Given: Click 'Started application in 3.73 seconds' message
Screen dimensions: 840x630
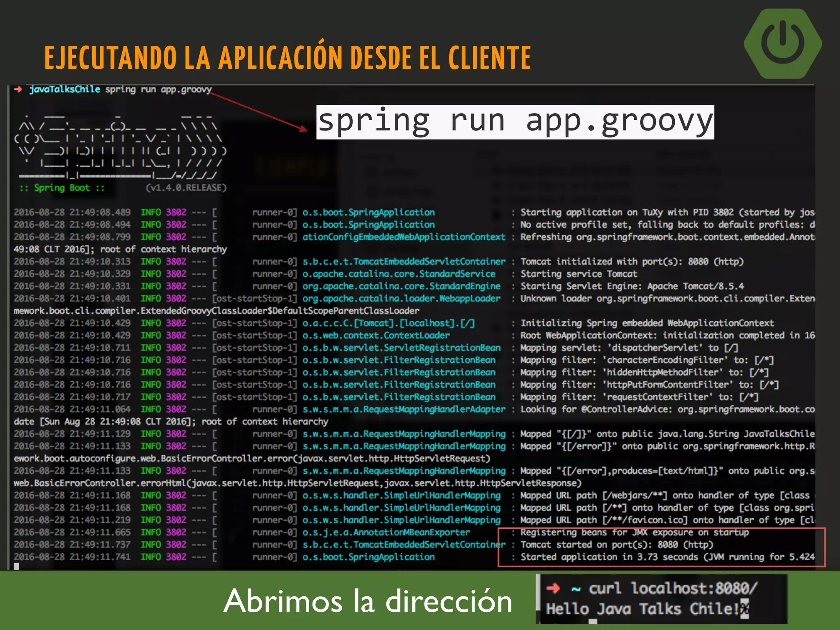Looking at the screenshot, I should point(668,557).
